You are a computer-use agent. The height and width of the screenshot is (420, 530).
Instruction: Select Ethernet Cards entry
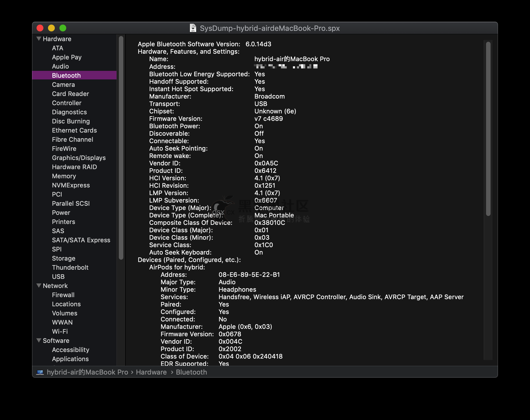click(x=74, y=130)
